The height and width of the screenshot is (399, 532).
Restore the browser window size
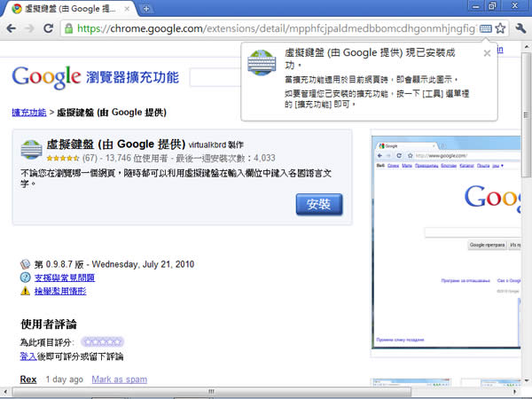(492, 6)
